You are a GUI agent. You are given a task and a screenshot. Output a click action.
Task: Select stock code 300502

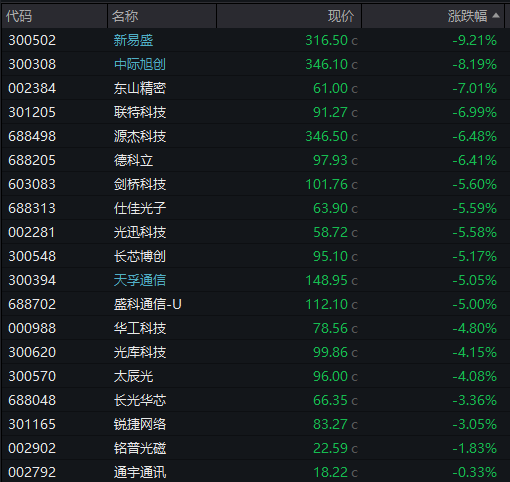pyautogui.click(x=32, y=40)
